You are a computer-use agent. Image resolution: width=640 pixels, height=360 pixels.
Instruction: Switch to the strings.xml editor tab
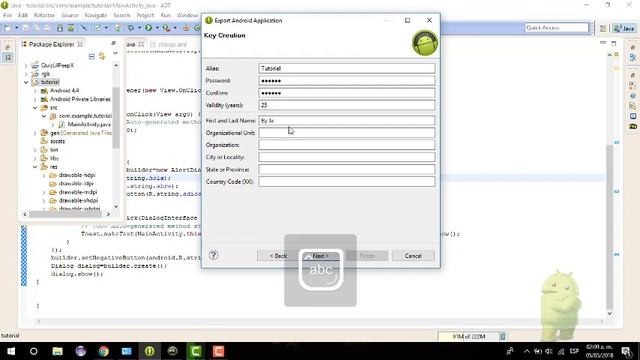169,44
